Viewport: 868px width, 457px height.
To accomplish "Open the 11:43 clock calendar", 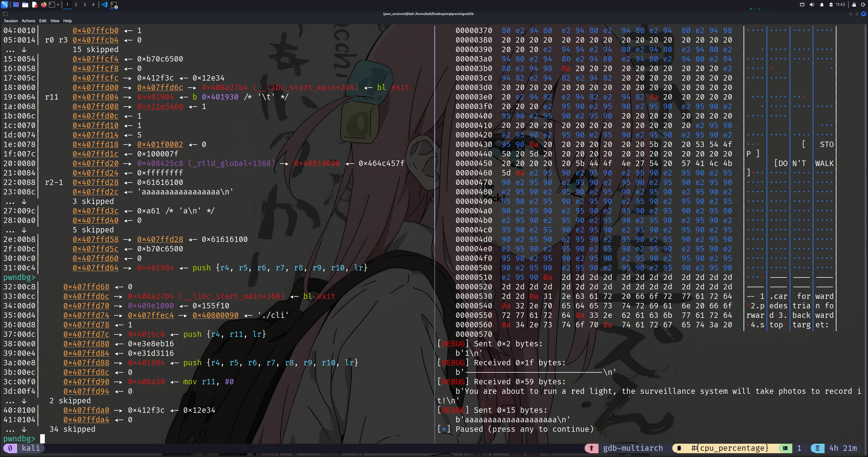I will [840, 5].
